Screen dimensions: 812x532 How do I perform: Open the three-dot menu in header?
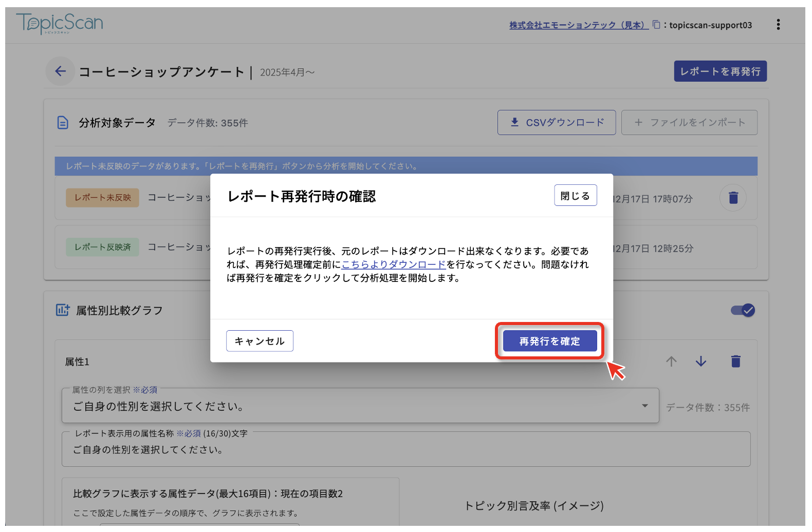(x=778, y=25)
